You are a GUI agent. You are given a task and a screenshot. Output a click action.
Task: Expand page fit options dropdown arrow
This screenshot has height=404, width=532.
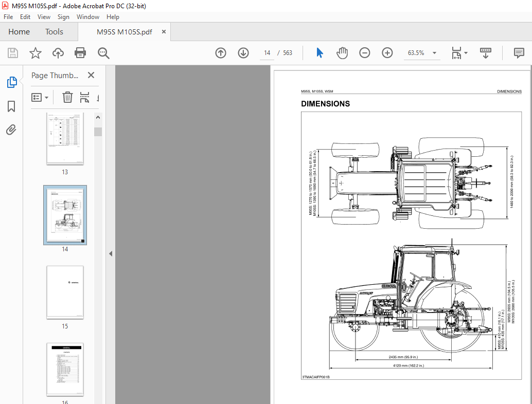click(466, 53)
